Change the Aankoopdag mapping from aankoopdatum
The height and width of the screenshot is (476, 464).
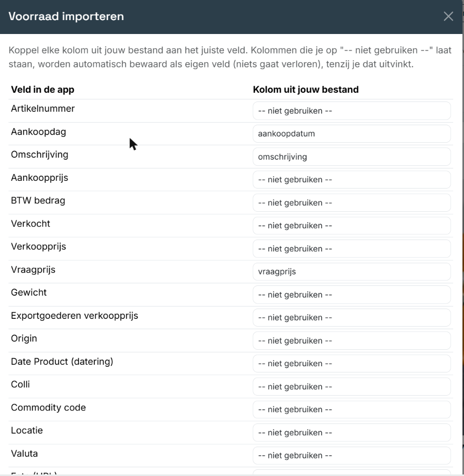tap(352, 133)
